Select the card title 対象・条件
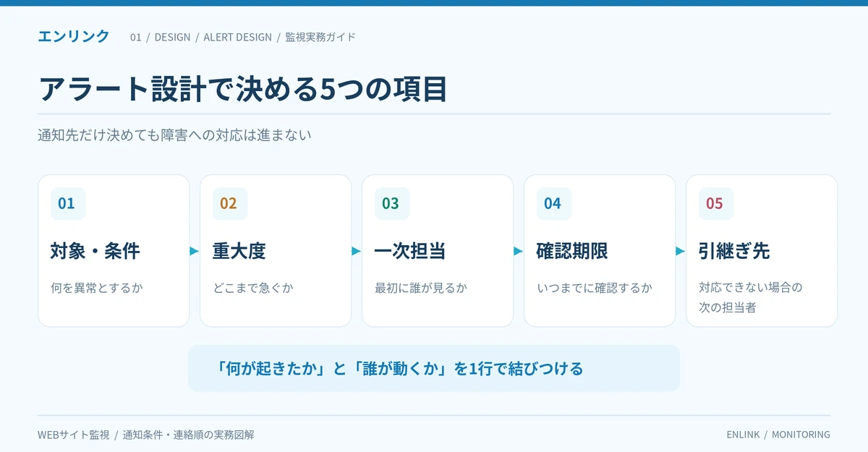Viewport: 868px width, 452px height. coord(95,251)
